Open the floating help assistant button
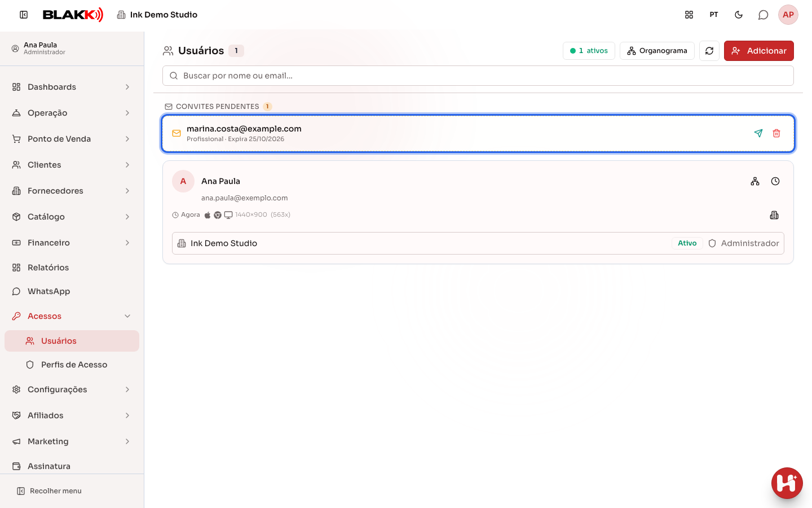Viewport: 812px width, 508px height. pyautogui.click(x=787, y=483)
